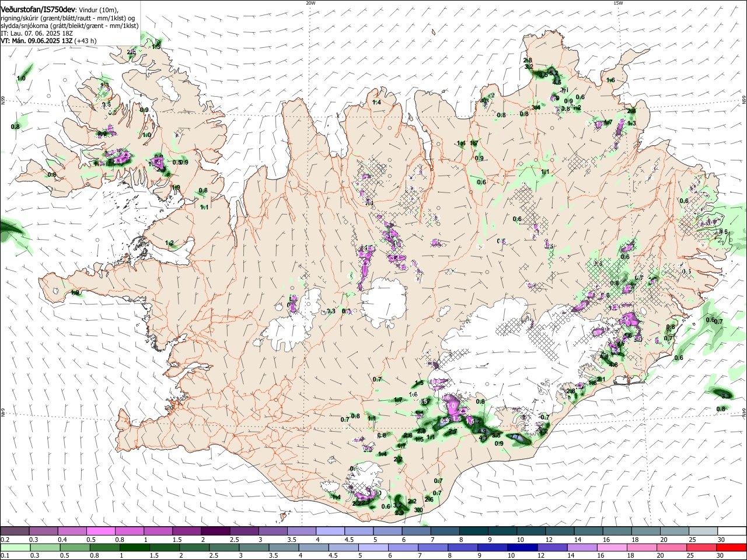Pick the violet snow swatch labeled 3
The image size is (747, 560).
[x=272, y=531]
